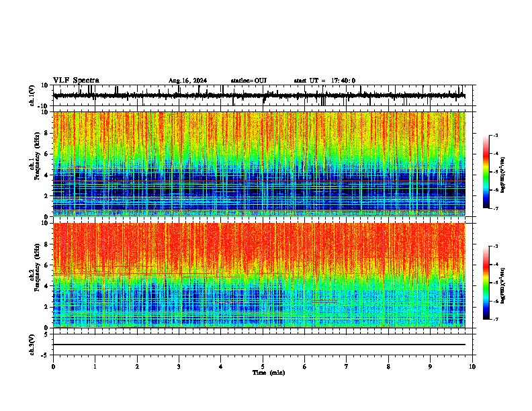Image resolution: width=532 pixels, height=411 pixels.
Task: Click the 4 kHz tick label on ch.1 spectrogram
Action: pyautogui.click(x=46, y=175)
